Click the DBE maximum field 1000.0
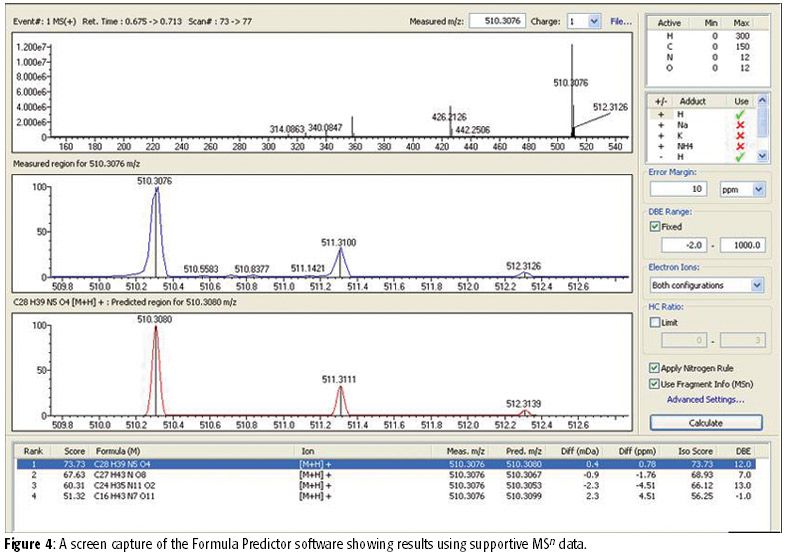 coord(743,245)
